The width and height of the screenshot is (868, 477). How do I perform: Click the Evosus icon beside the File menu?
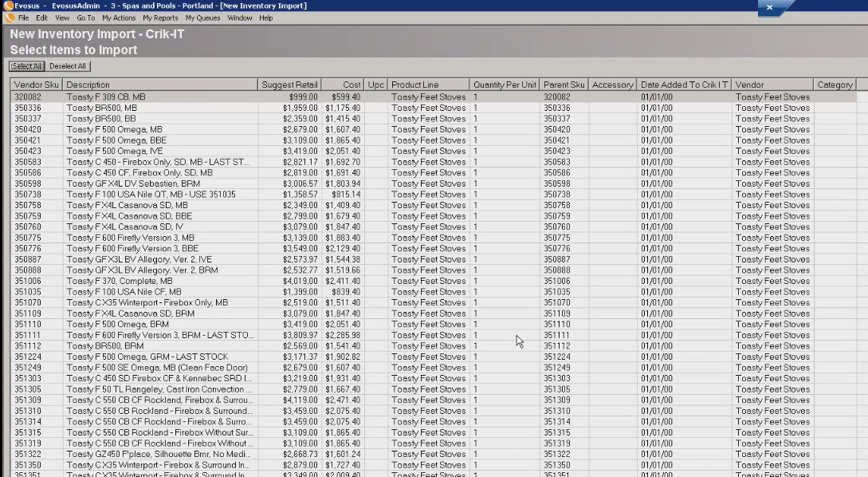tap(10, 18)
